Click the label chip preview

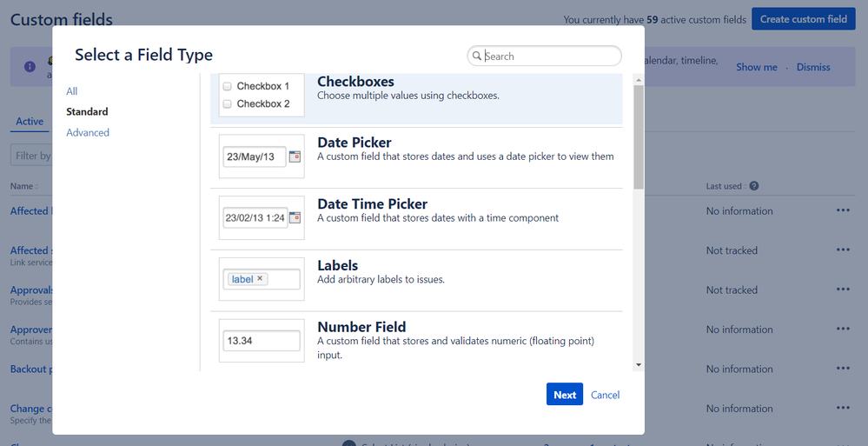point(248,279)
